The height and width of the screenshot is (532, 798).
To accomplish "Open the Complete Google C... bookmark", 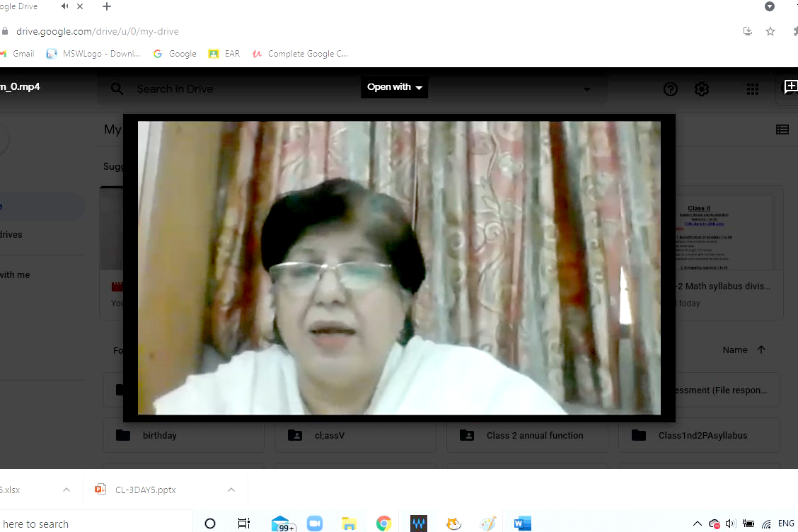I will 300,54.
